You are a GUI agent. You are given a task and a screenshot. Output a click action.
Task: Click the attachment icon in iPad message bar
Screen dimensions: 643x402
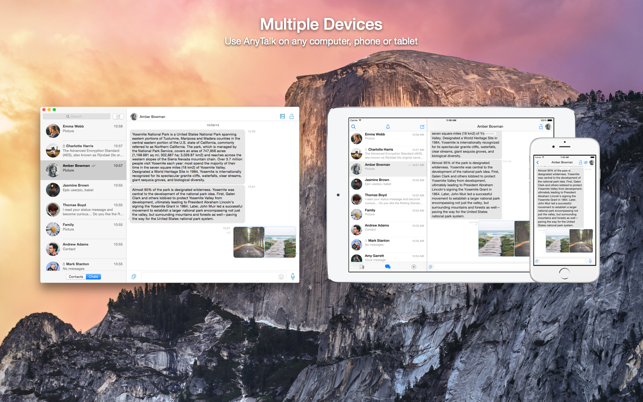click(x=431, y=267)
